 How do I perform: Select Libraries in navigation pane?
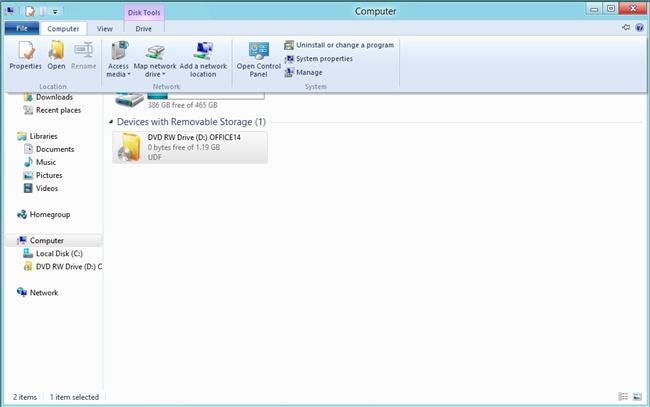(43, 136)
